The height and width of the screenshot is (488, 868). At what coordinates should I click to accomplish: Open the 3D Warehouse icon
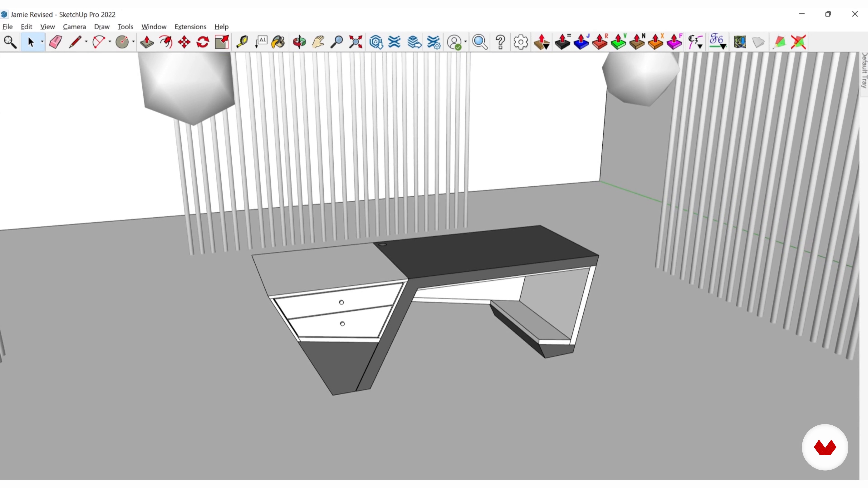point(376,42)
